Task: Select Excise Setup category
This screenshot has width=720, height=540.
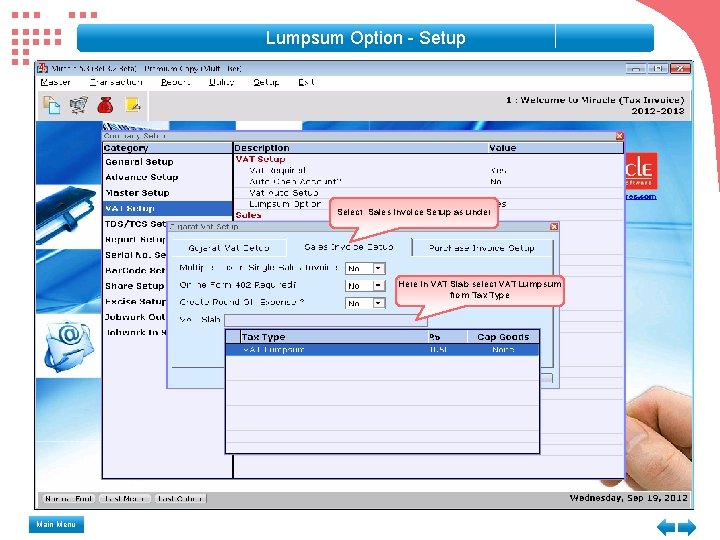Action: (135, 302)
